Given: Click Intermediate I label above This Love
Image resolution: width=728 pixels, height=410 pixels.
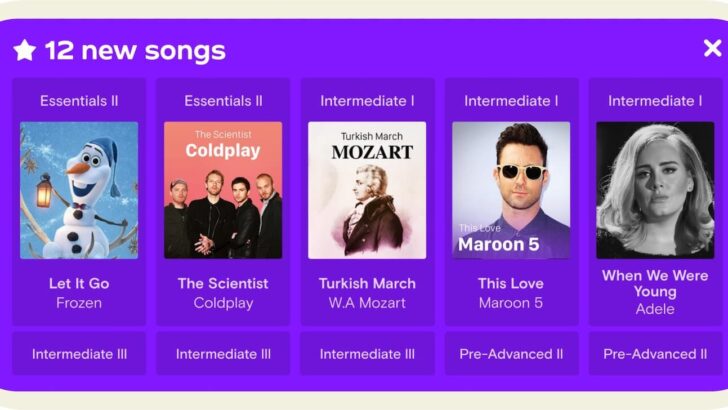Looking at the screenshot, I should coord(511,101).
